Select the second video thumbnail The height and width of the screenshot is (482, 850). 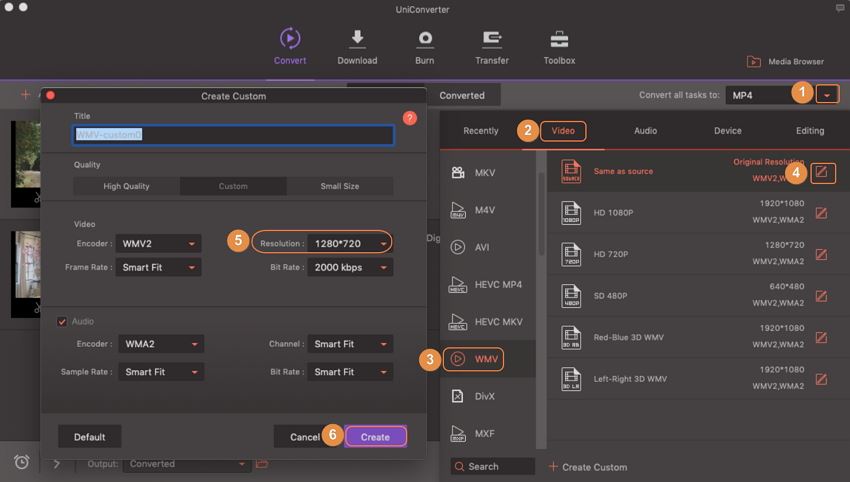(x=25, y=274)
